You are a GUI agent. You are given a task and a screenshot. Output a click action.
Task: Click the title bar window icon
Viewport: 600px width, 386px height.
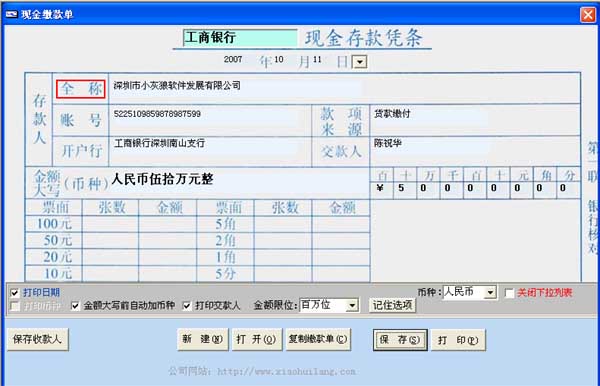click(11, 15)
